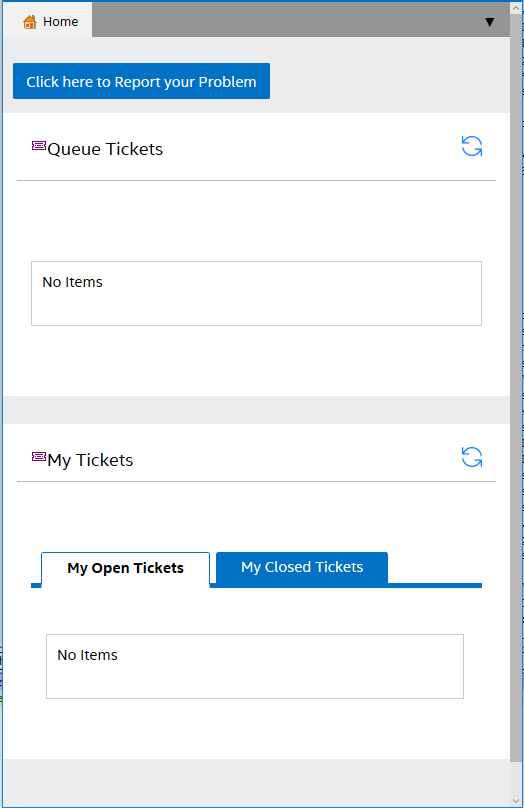The width and height of the screenshot is (524, 808).
Task: Click the Queue Tickets heading text
Action: pos(105,149)
